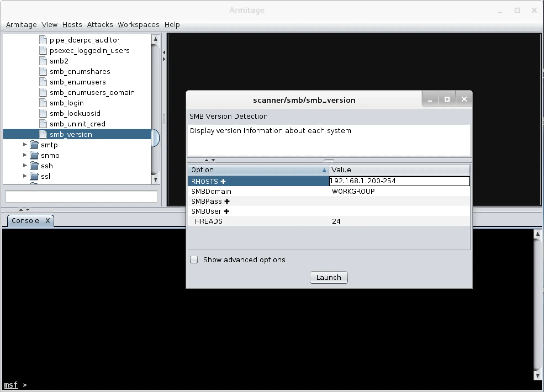Open the Attacks menu

tap(100, 25)
